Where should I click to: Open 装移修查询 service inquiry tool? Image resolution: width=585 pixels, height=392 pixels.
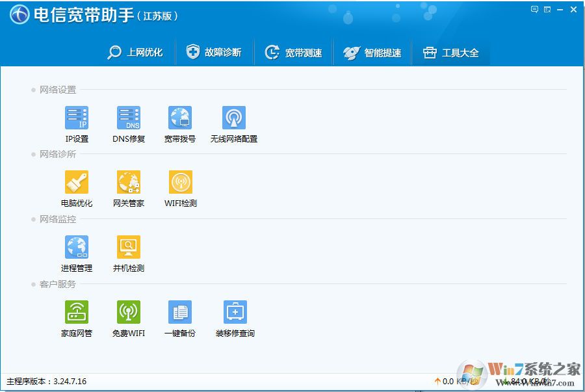click(x=234, y=317)
